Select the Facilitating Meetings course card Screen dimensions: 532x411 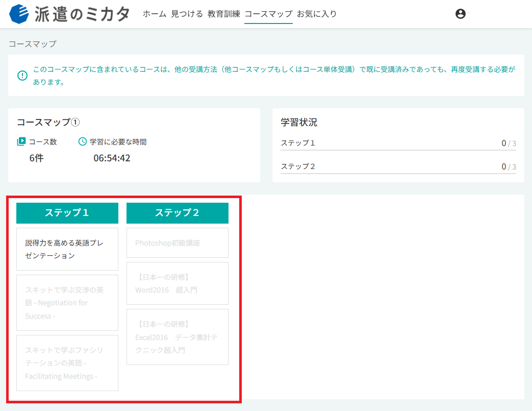pos(67,363)
